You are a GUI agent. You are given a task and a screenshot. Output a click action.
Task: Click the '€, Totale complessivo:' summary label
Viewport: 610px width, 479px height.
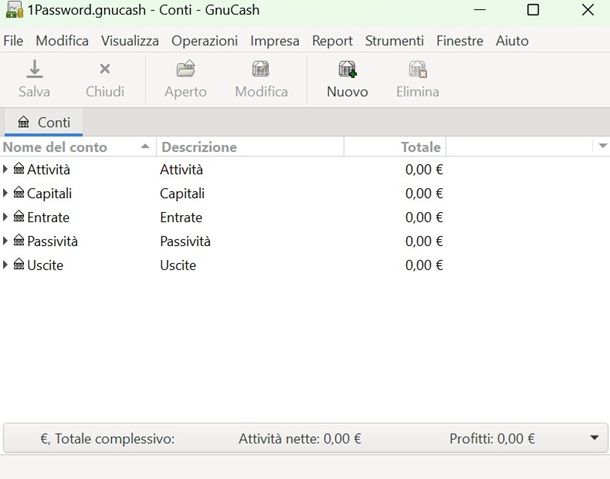(107, 439)
